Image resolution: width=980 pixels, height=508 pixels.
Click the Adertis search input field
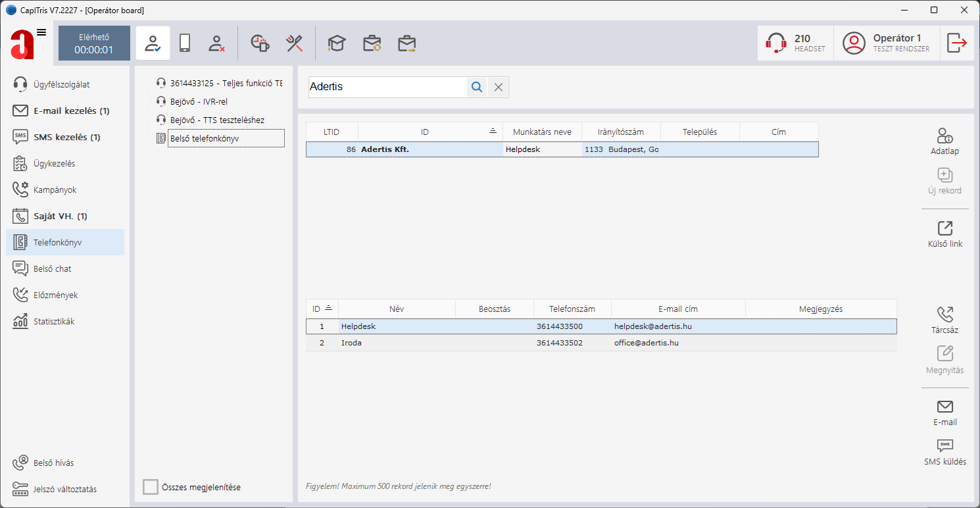pyautogui.click(x=387, y=87)
